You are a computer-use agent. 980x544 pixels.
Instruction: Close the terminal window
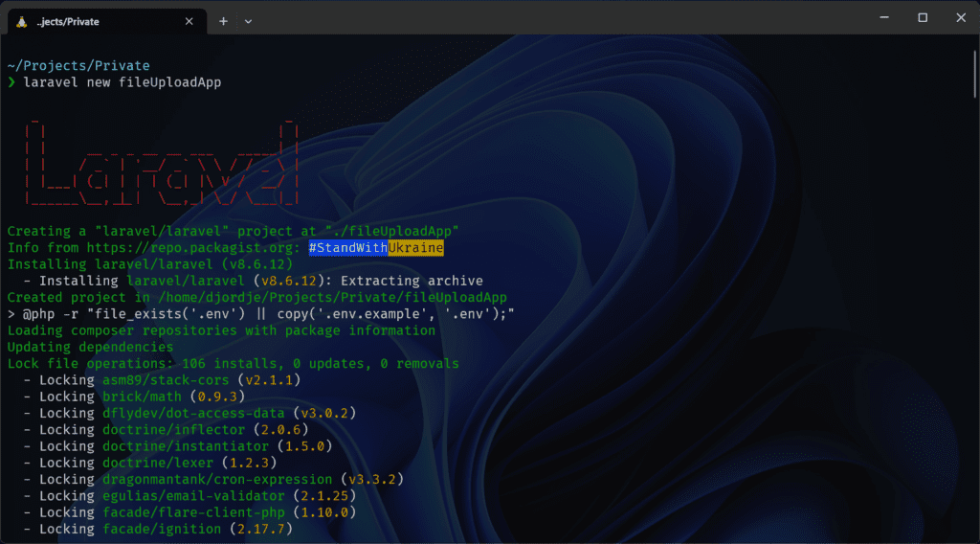coord(961,17)
